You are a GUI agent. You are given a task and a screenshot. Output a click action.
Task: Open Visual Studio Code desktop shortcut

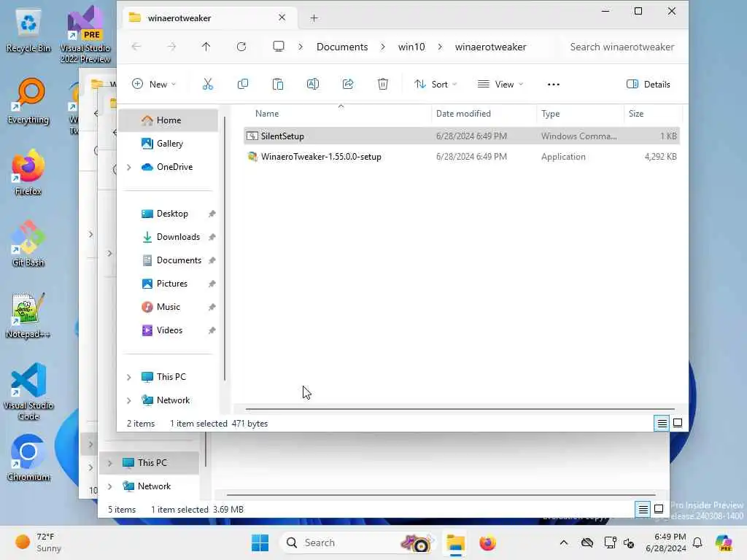click(x=28, y=392)
